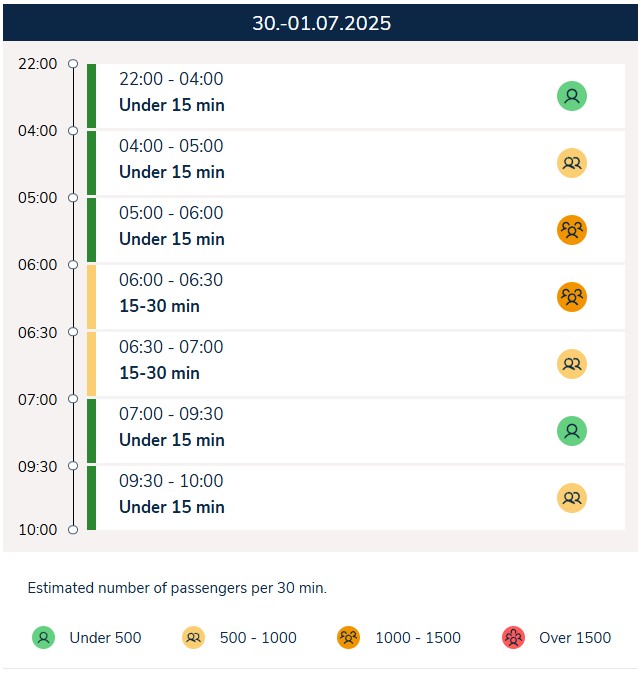Click the yellow 500 - 1000 legend icon
Viewport: 638px width, 675px height.
coord(193,638)
